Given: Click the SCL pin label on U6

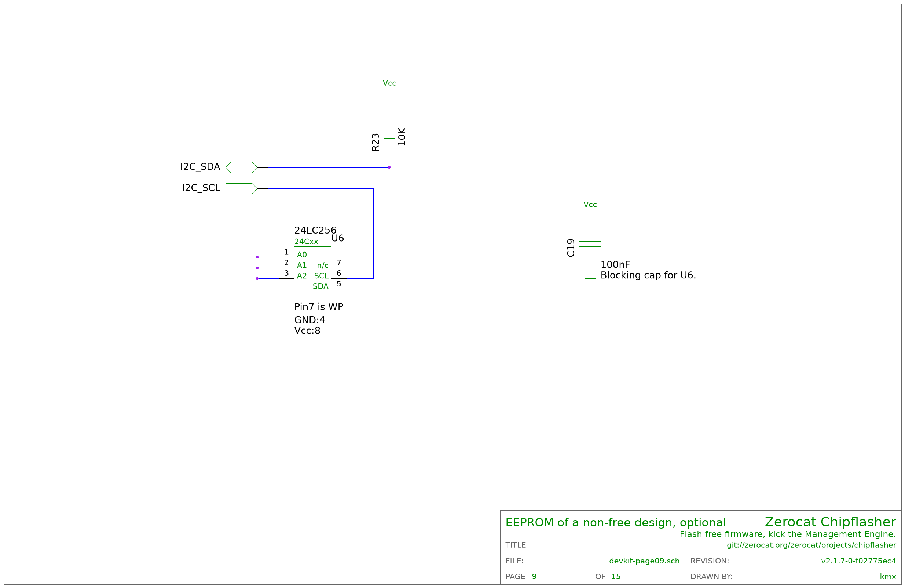Looking at the screenshot, I should 321,276.
